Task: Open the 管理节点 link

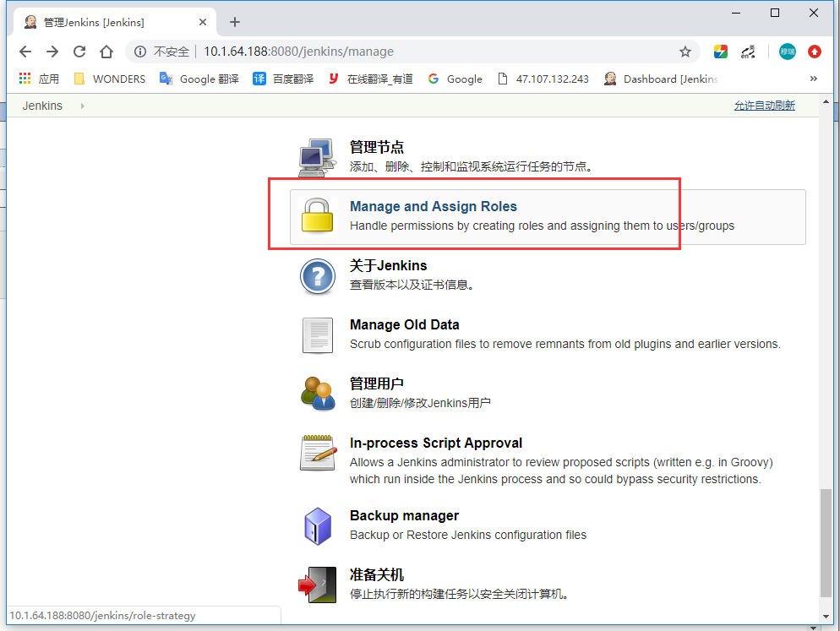Action: pos(377,147)
